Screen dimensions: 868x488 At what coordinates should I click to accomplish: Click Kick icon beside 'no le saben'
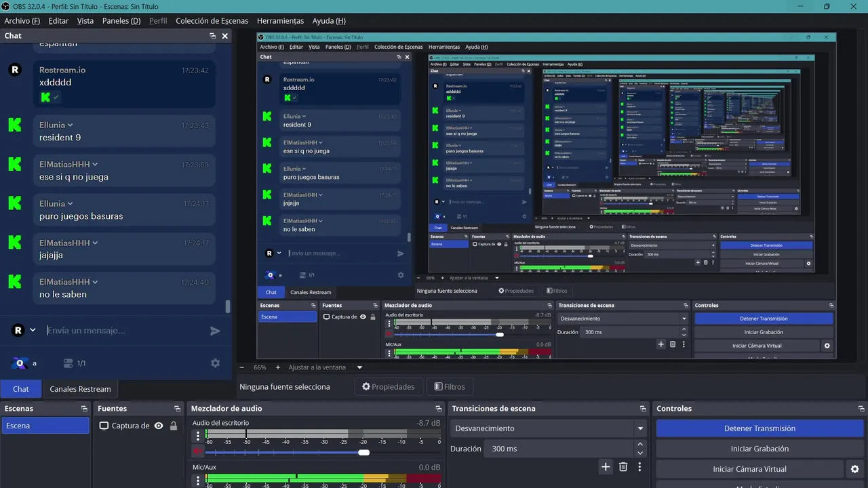15,281
